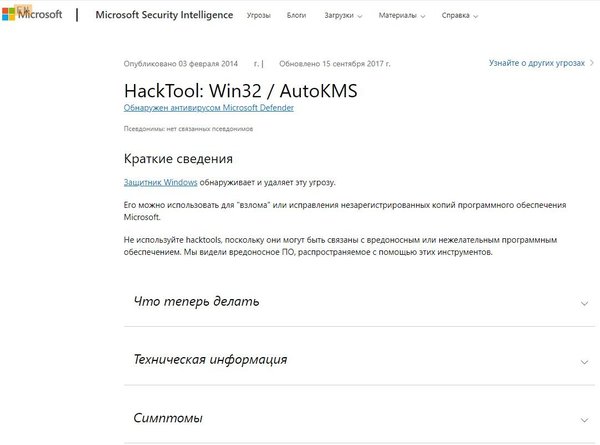Viewport: 600px width, 445px height.
Task: Click chevron beside 'Что теперь делать'
Action: point(583,302)
